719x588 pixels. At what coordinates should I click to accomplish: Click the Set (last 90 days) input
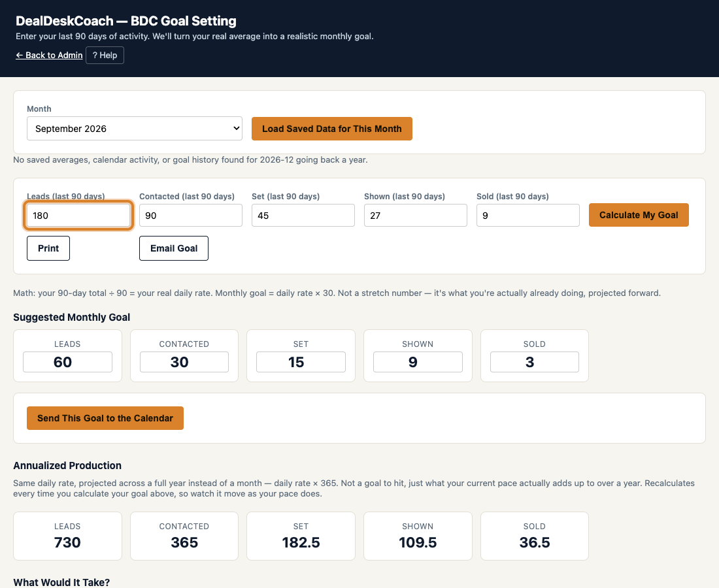(x=303, y=216)
